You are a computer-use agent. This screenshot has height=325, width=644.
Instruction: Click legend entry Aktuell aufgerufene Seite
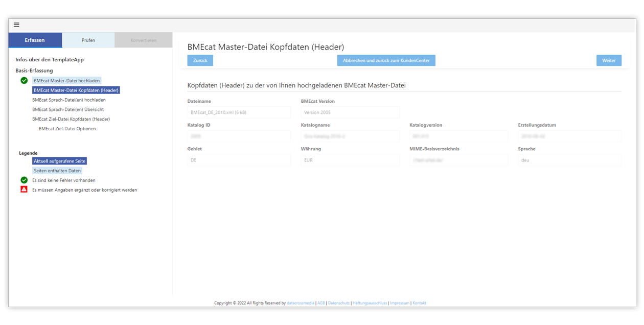(60, 161)
